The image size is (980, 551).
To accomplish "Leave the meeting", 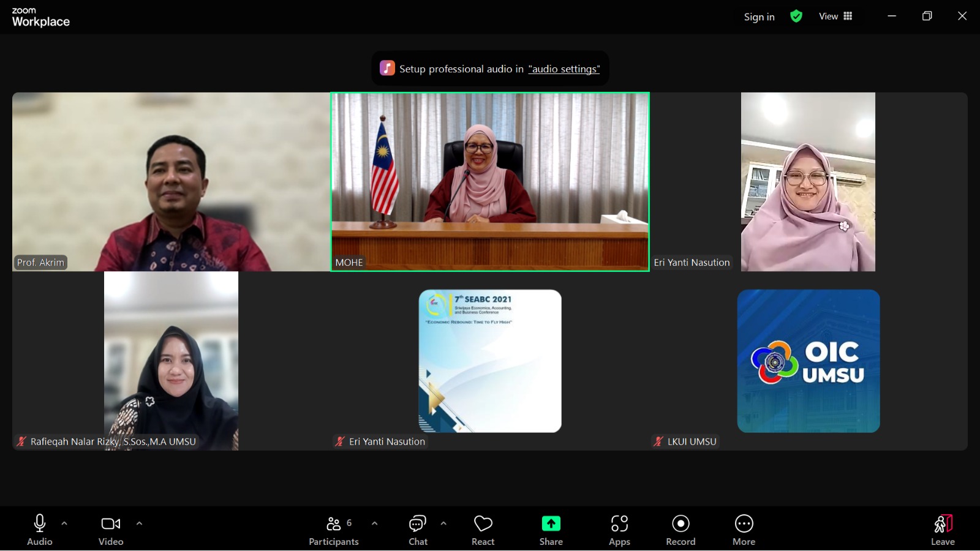I will click(943, 530).
